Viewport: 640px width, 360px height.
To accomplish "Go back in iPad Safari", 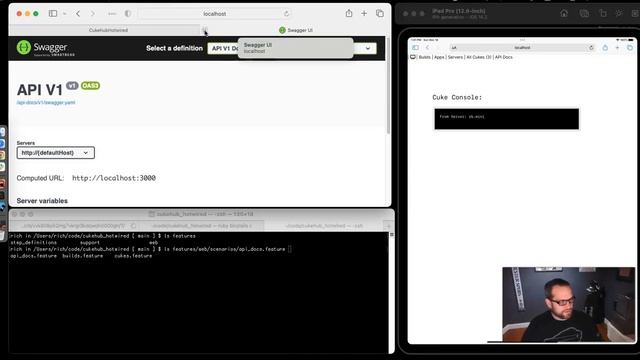I will click(x=427, y=48).
